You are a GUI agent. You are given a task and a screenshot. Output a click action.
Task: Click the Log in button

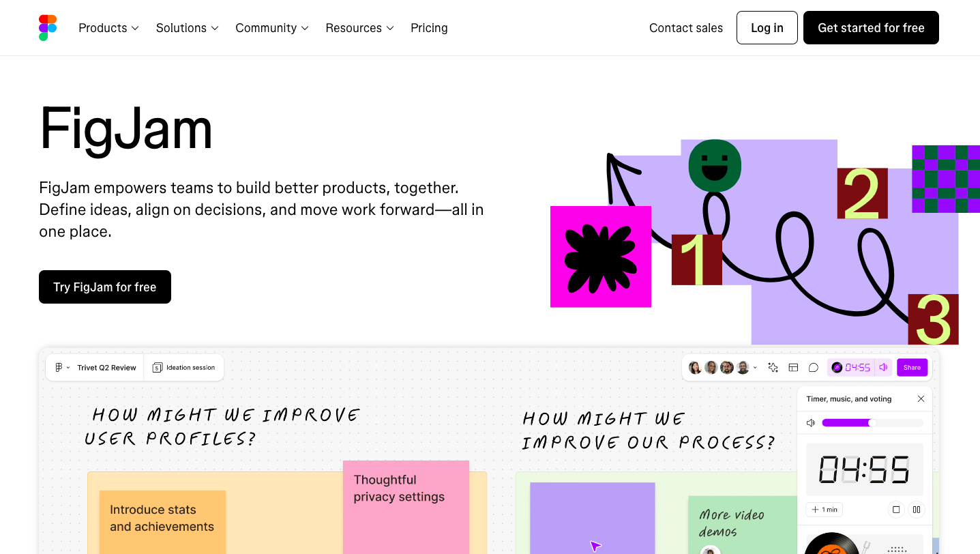[767, 28]
